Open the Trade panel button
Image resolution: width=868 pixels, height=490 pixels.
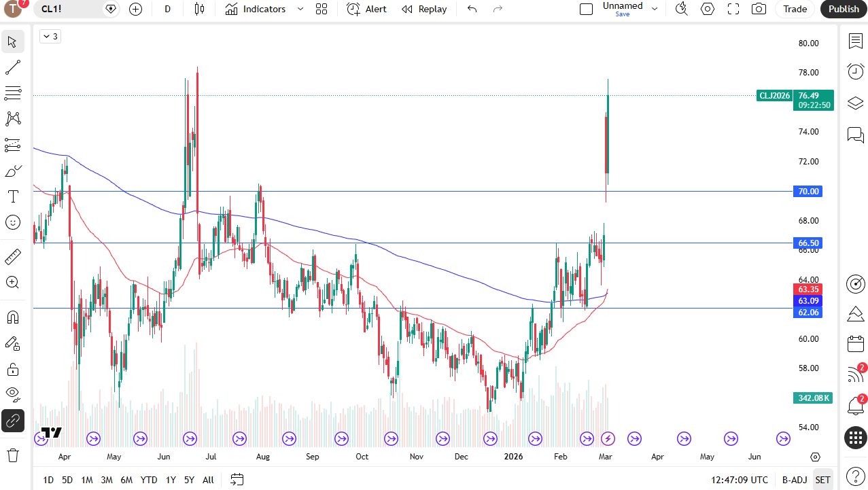(795, 9)
